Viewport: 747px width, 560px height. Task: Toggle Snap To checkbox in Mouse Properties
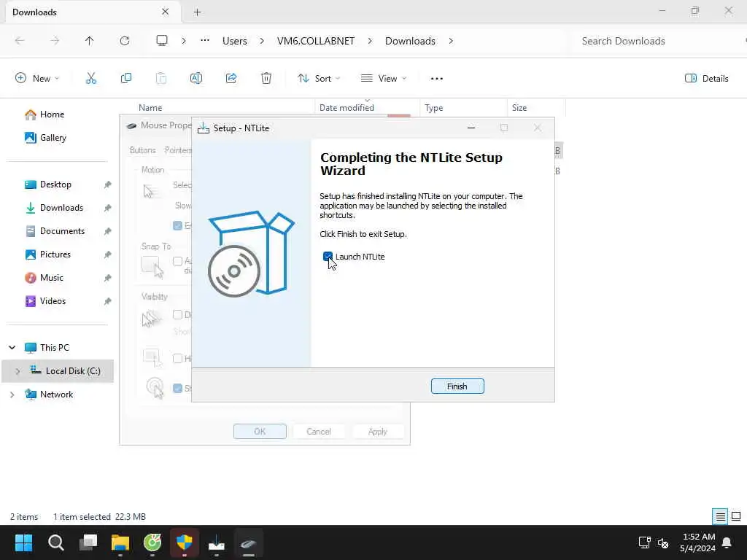tap(178, 262)
